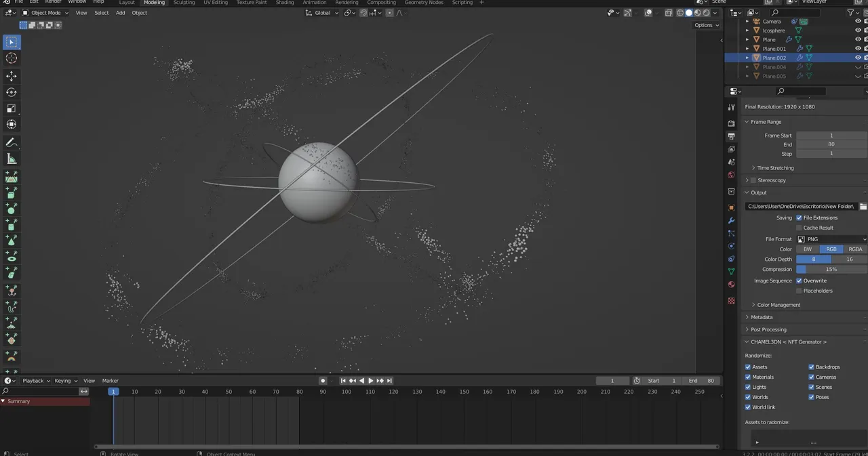This screenshot has width=868, height=456.
Task: Toggle the File Extensions checkbox
Action: pos(799,217)
